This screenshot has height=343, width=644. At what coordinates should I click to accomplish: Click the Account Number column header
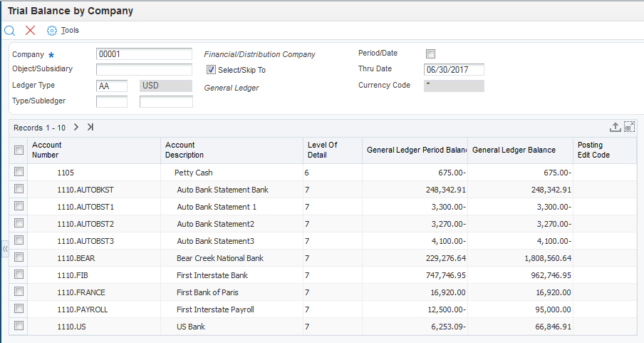46,150
